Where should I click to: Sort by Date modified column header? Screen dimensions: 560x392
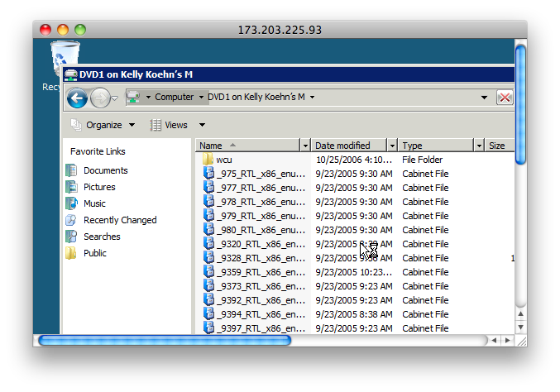pyautogui.click(x=349, y=146)
